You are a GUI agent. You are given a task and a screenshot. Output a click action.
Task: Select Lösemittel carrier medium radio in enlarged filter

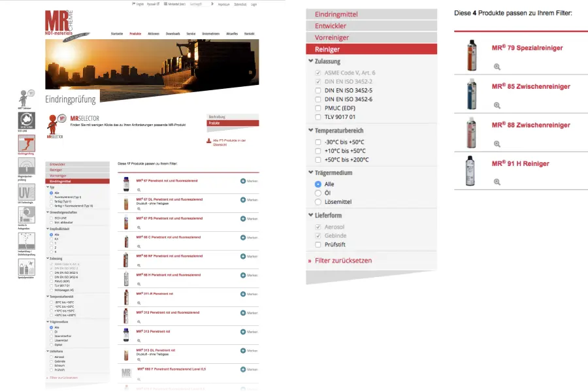coord(318,202)
